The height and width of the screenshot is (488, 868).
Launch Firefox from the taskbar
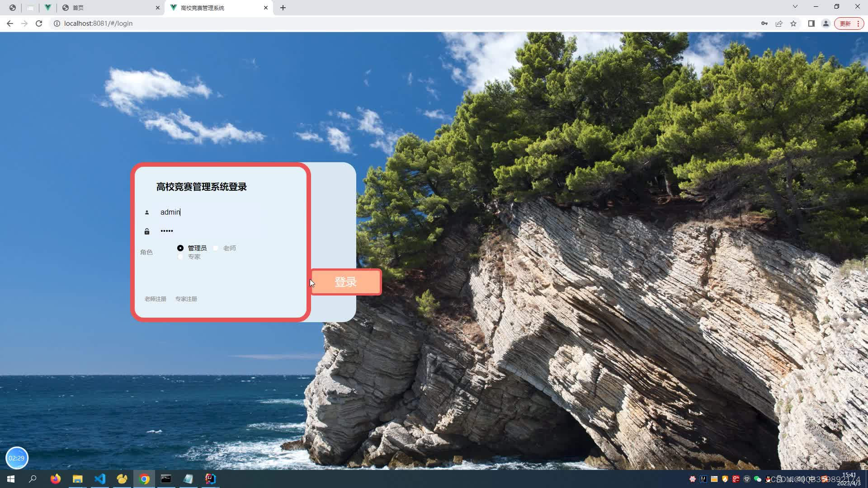click(x=56, y=479)
